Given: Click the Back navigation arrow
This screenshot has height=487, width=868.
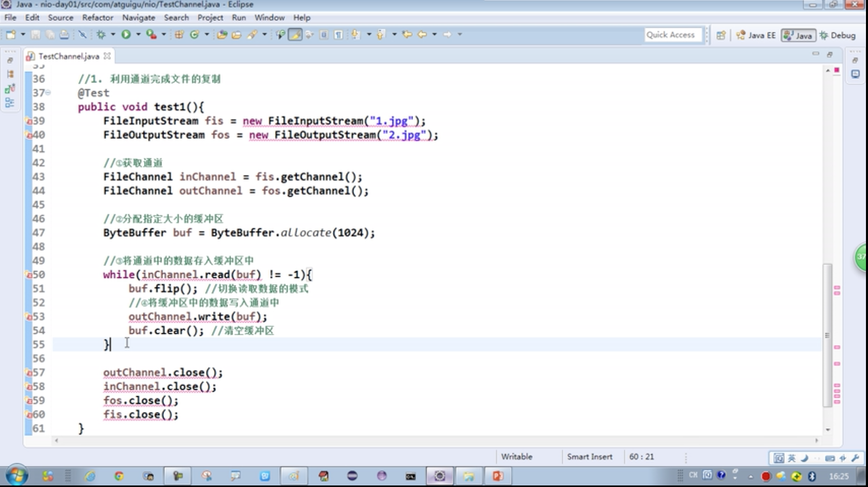Looking at the screenshot, I should pos(422,34).
